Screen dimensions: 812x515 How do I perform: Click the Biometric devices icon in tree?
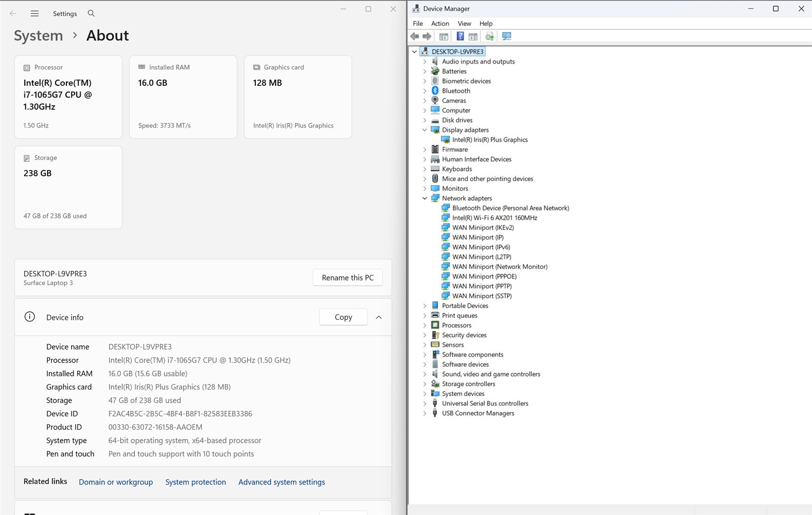tap(435, 81)
